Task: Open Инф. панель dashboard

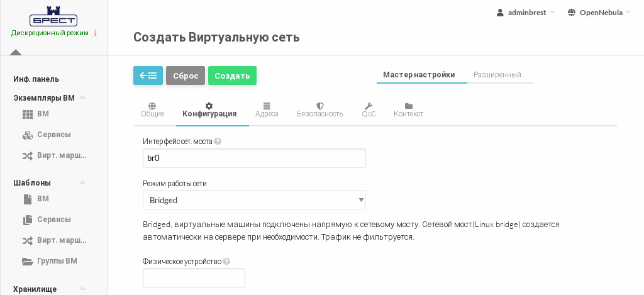Action: click(36, 79)
